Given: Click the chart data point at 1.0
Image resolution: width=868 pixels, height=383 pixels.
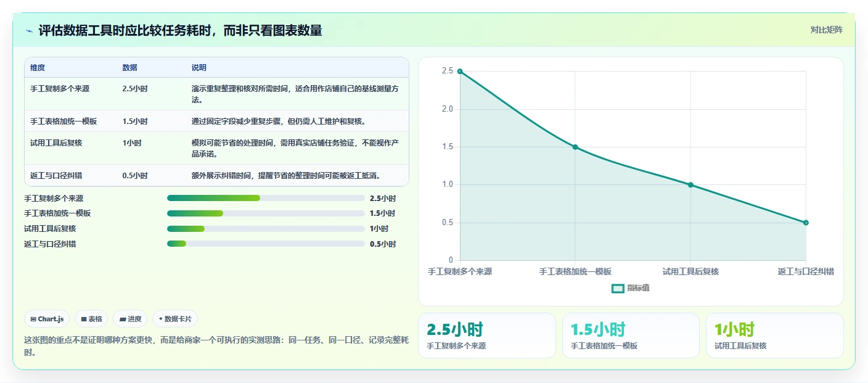Looking at the screenshot, I should point(690,184).
